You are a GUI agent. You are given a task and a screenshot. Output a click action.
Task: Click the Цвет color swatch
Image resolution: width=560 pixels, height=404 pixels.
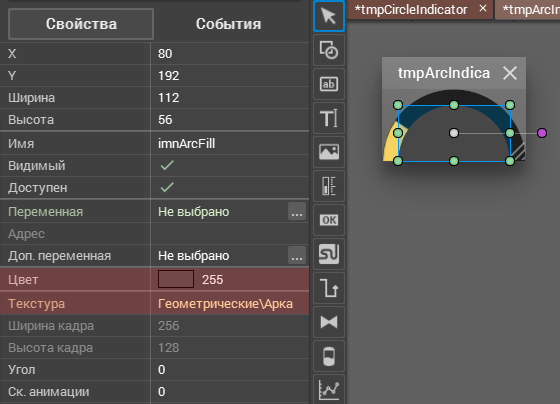176,279
